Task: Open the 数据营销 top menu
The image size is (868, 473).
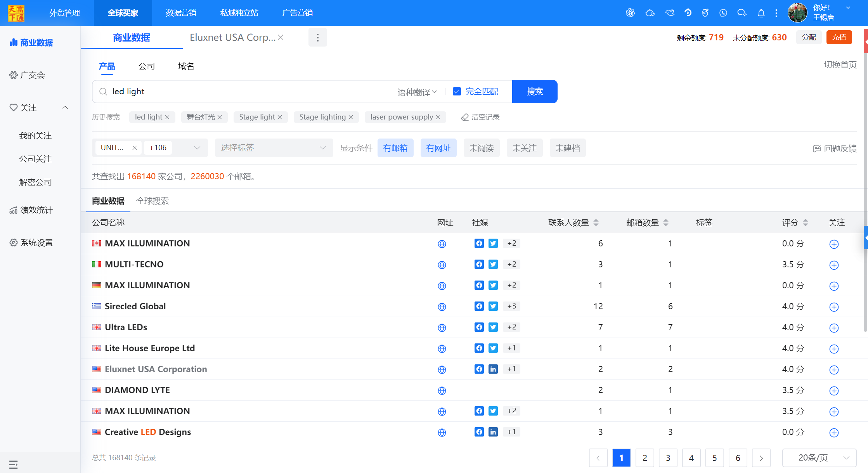Action: pos(181,13)
